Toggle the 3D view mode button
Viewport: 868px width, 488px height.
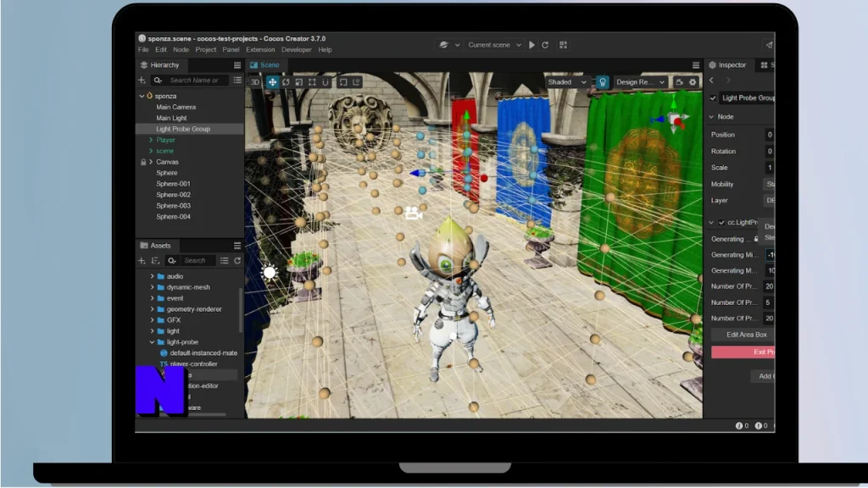(x=254, y=82)
